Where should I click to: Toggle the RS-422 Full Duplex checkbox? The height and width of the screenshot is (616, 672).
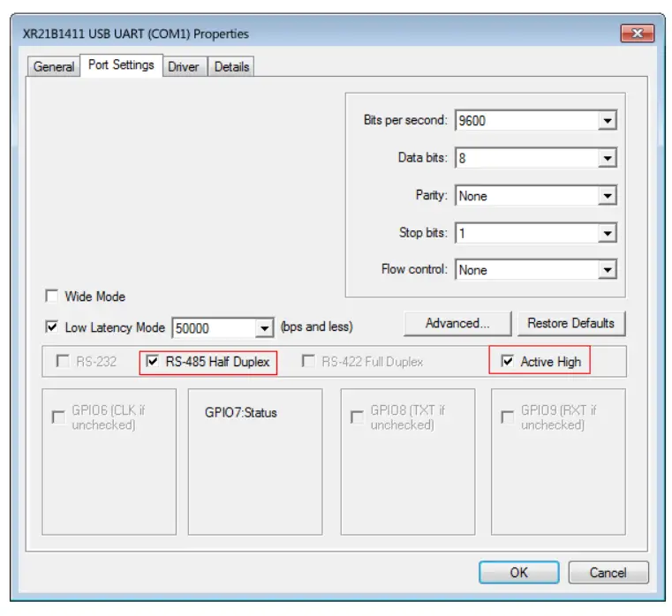(x=308, y=361)
